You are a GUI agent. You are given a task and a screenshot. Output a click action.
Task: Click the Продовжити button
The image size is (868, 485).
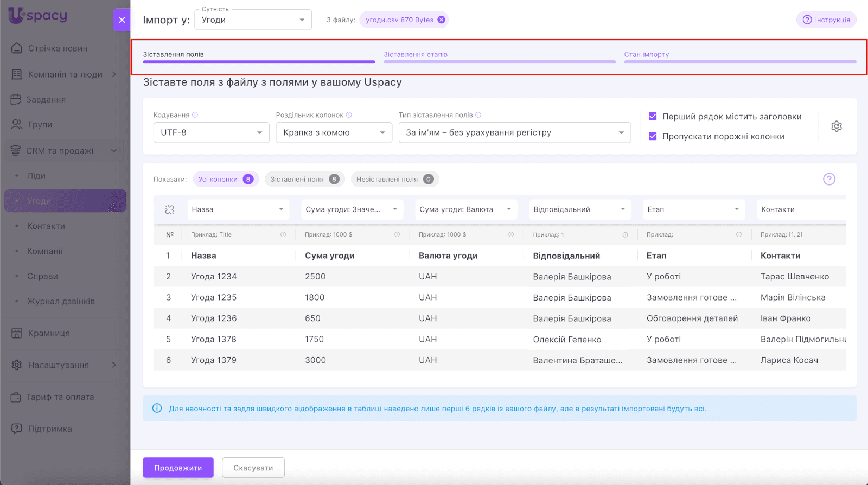178,468
